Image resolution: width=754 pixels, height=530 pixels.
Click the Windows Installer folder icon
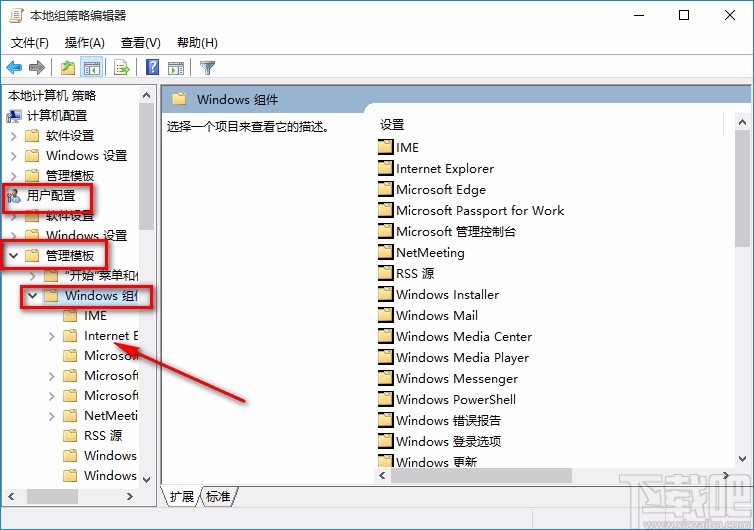385,294
